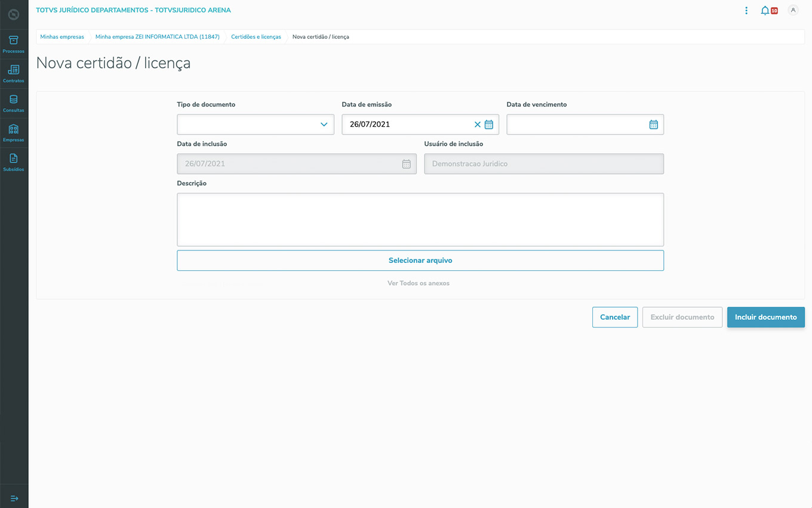Open the Contratos sidebar icon
This screenshot has height=508, width=812.
tap(14, 73)
